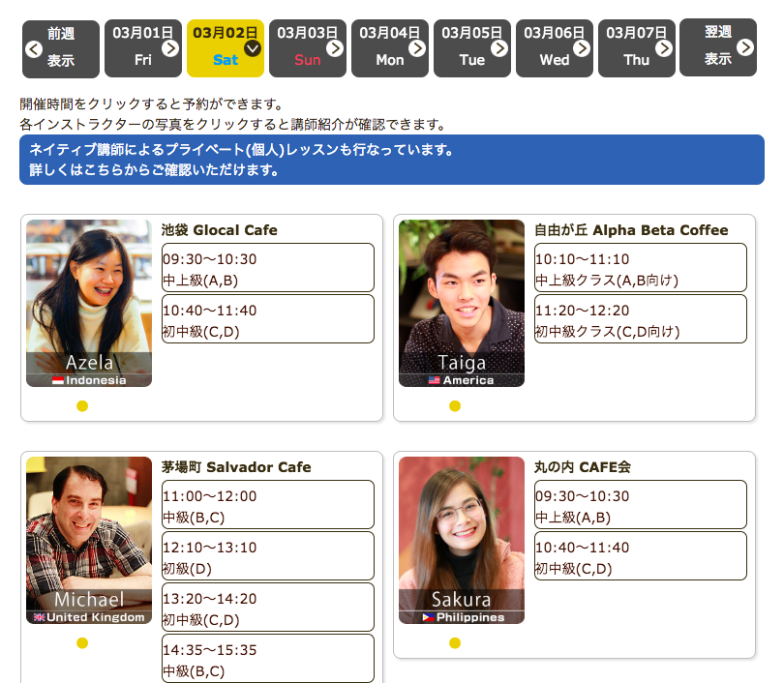Book Azela's 09:30～10:30 lesson slot
Viewport: 784px width, 683px height.
(x=267, y=268)
